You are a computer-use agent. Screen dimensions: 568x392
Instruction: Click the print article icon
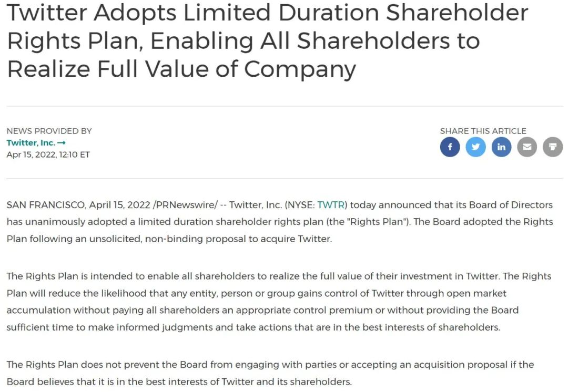pyautogui.click(x=552, y=147)
